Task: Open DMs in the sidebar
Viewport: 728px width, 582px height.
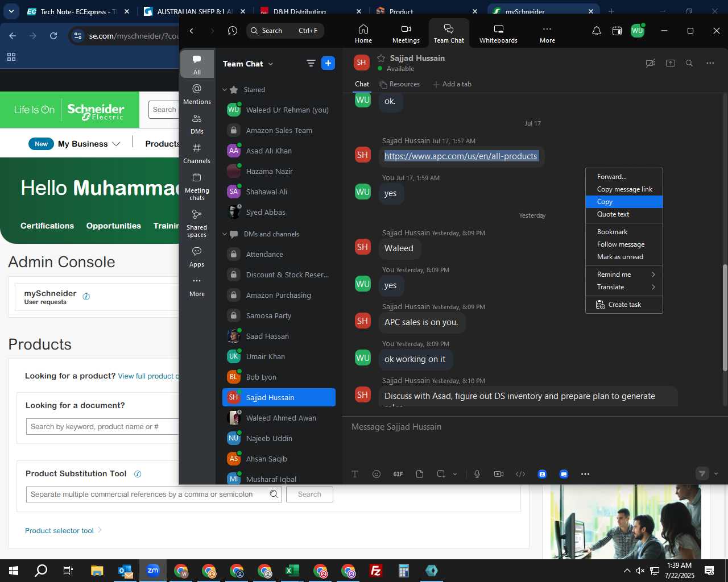Action: click(197, 123)
